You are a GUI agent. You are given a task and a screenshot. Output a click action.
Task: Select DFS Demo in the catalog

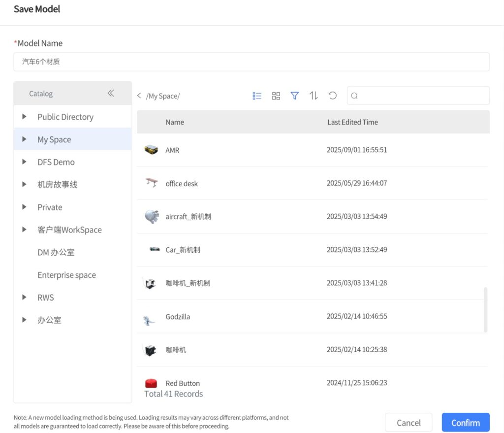[56, 162]
